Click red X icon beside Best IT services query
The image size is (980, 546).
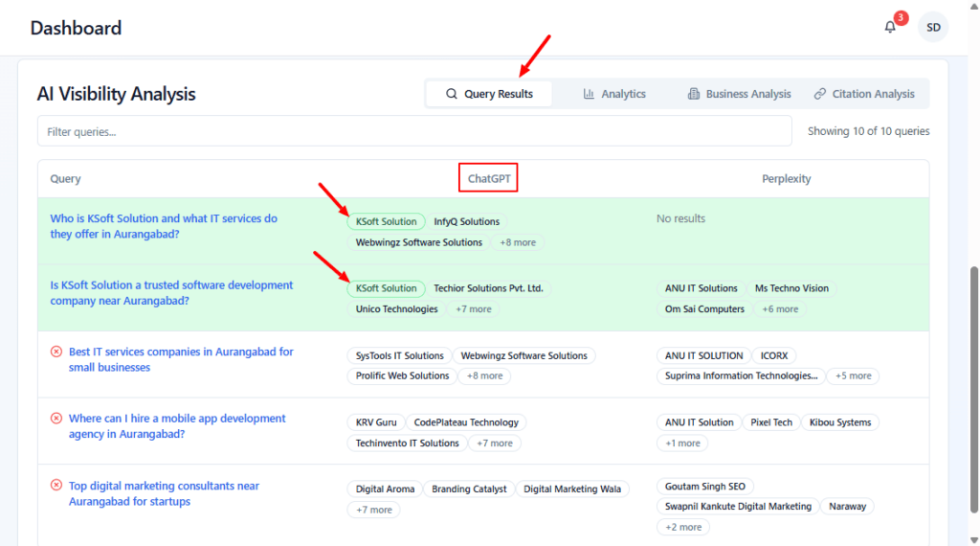[x=56, y=353]
